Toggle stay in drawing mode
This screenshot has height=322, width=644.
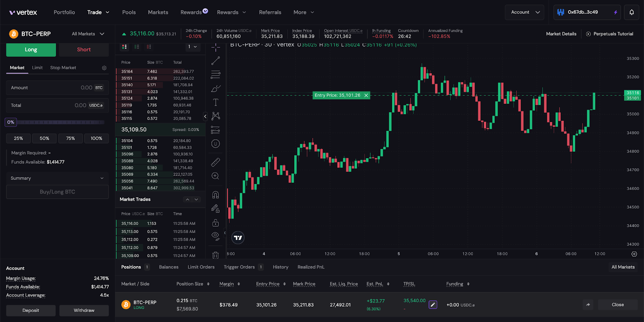point(216,208)
